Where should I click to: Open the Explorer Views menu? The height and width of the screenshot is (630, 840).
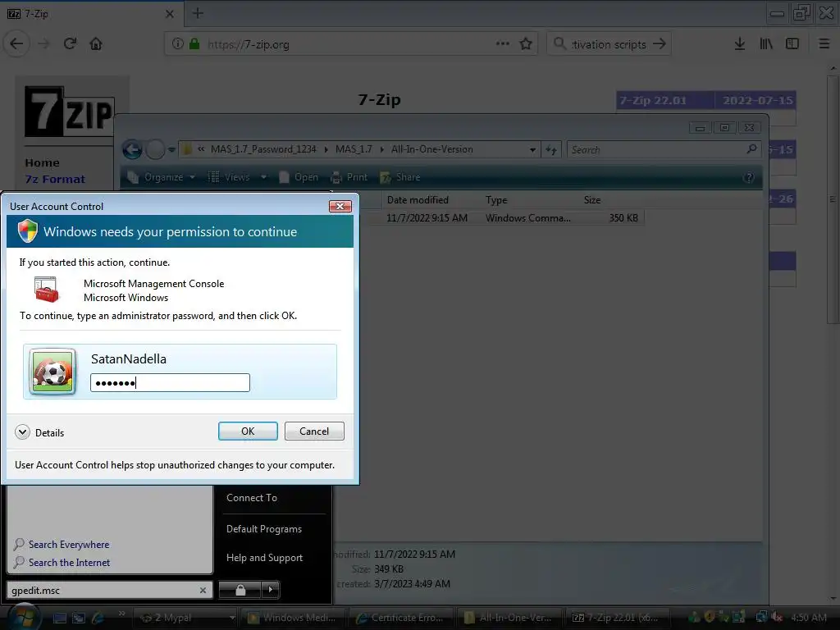pyautogui.click(x=231, y=177)
